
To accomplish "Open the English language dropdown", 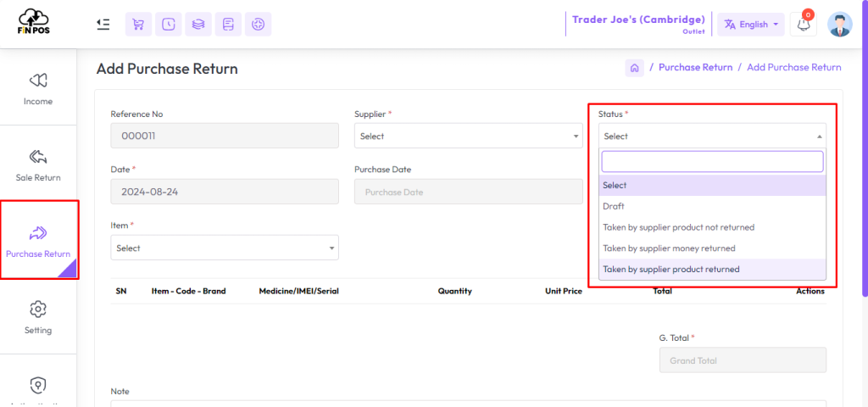I will pos(751,25).
